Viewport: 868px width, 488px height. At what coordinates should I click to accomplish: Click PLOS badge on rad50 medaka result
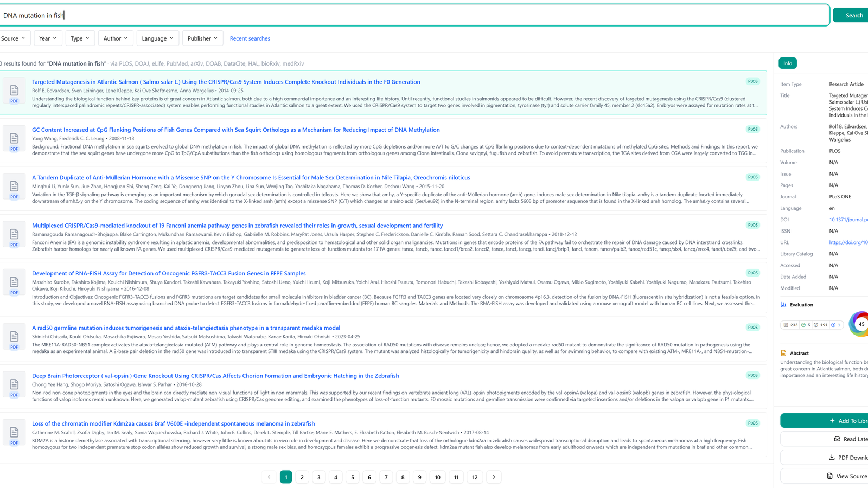pos(753,327)
